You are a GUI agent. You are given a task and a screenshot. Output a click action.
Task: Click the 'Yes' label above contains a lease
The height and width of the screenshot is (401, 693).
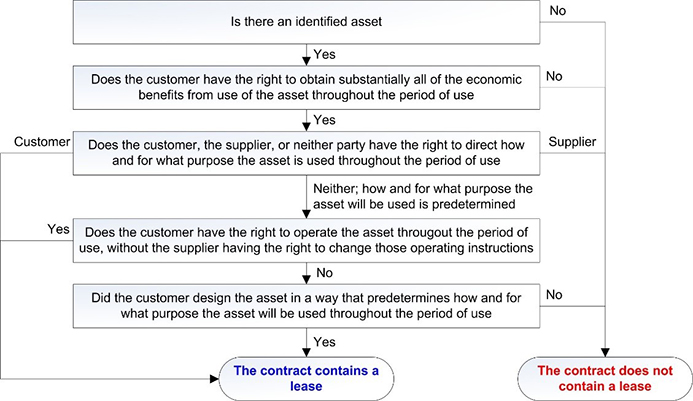[324, 342]
